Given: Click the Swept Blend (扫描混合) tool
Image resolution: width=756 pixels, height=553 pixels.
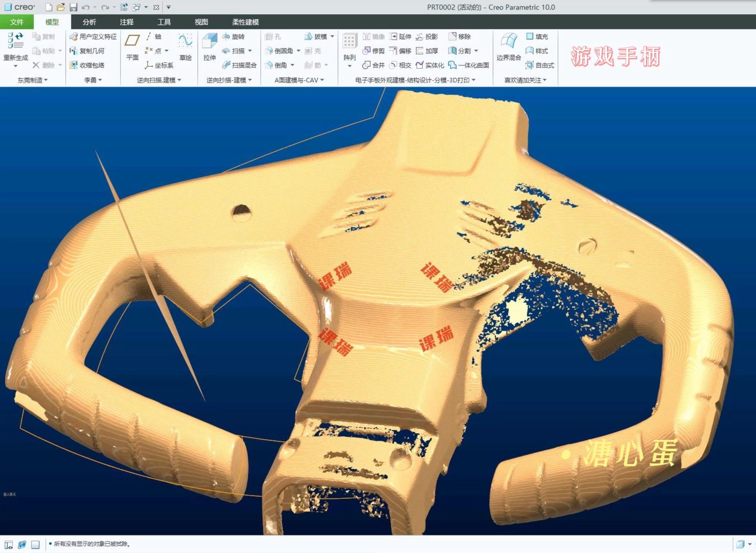Looking at the screenshot, I should [240, 65].
